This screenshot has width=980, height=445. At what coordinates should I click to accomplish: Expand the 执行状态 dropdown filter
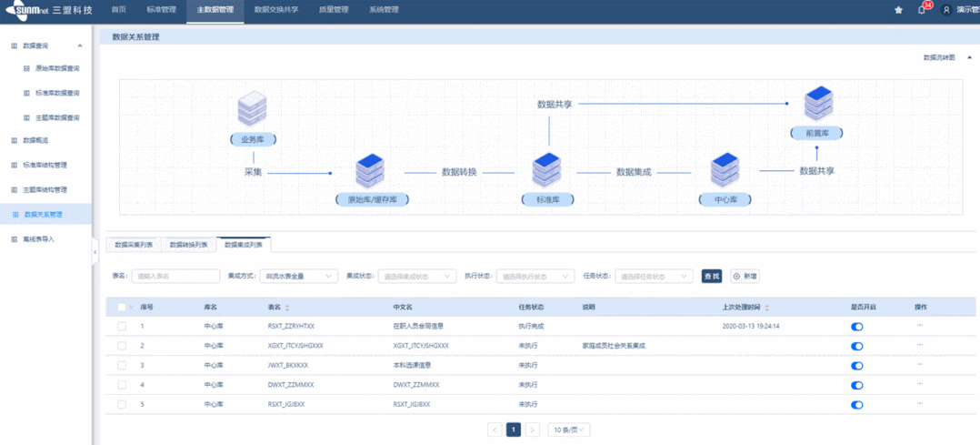click(535, 276)
